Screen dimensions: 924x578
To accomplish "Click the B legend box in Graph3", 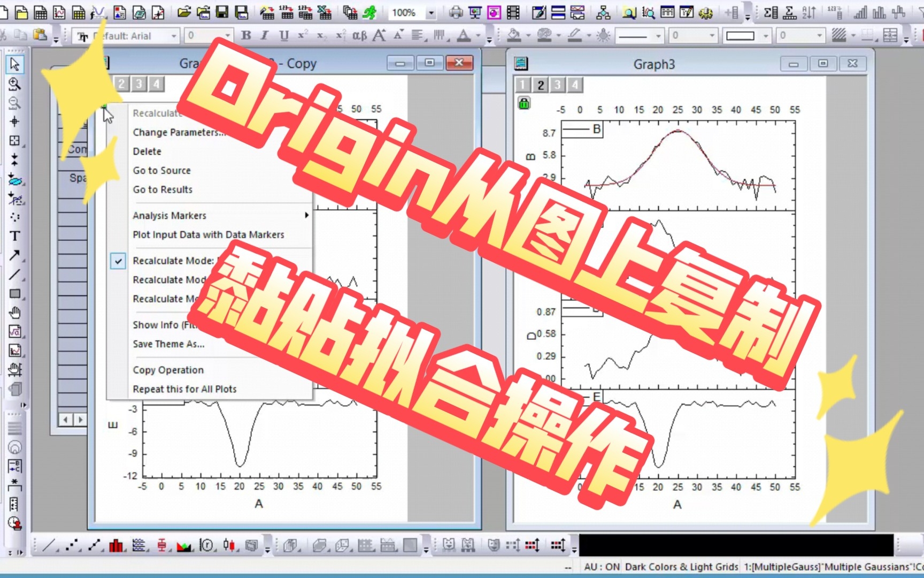I will point(582,130).
